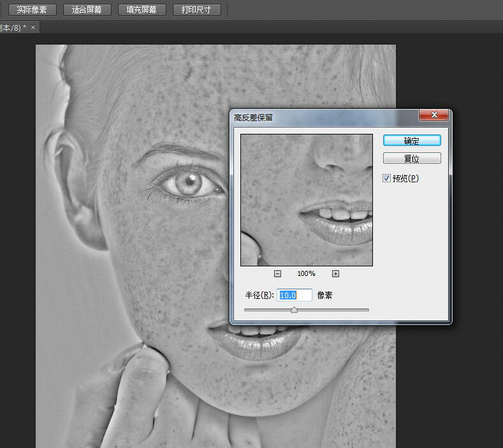Click the 打印尺寸 print size button
This screenshot has height=448, width=503.
pos(196,10)
